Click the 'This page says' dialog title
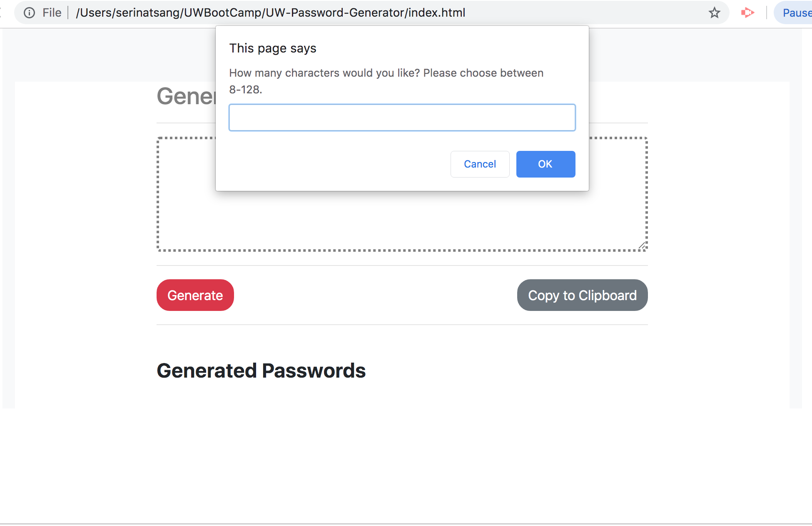This screenshot has height=526, width=812. click(273, 48)
